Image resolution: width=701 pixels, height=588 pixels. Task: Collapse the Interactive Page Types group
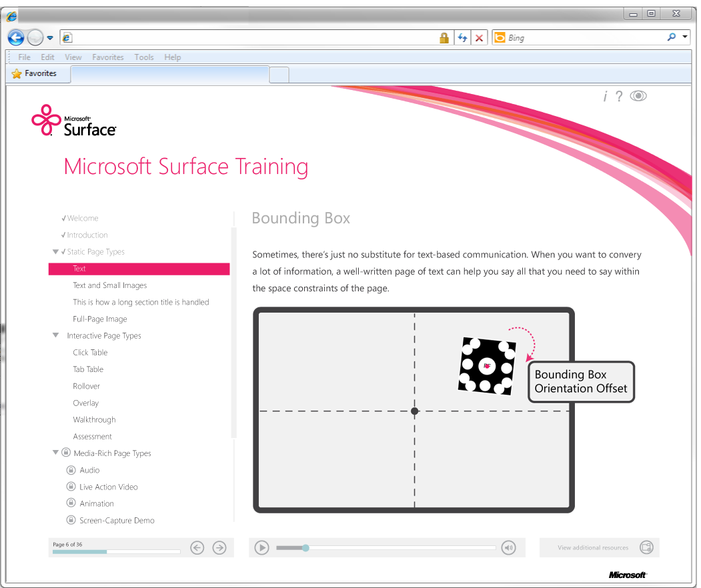pos(55,335)
